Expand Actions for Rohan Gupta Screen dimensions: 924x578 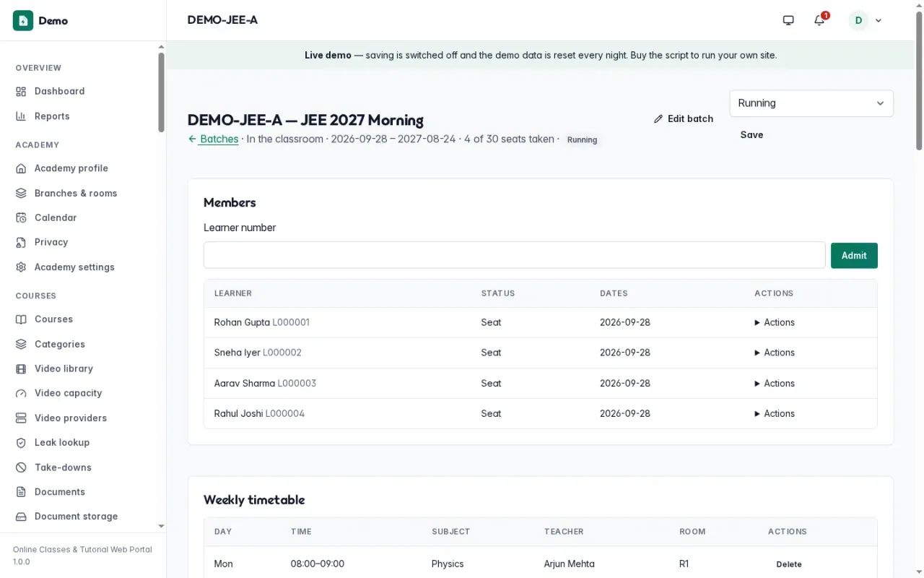[x=775, y=322]
